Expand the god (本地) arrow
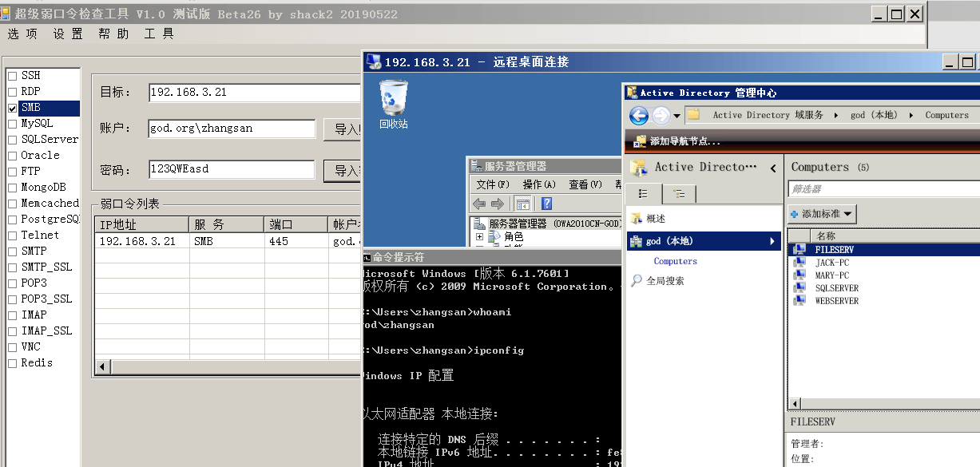The image size is (980, 467). click(x=772, y=241)
